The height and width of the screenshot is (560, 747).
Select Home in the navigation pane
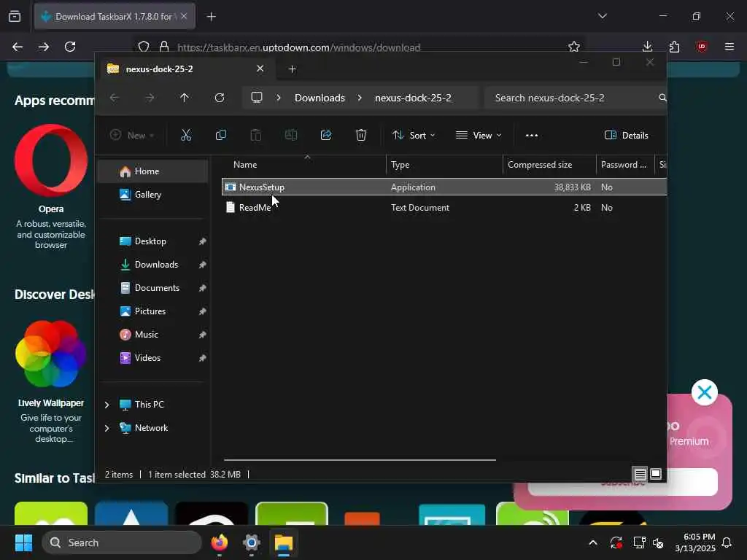152,171
